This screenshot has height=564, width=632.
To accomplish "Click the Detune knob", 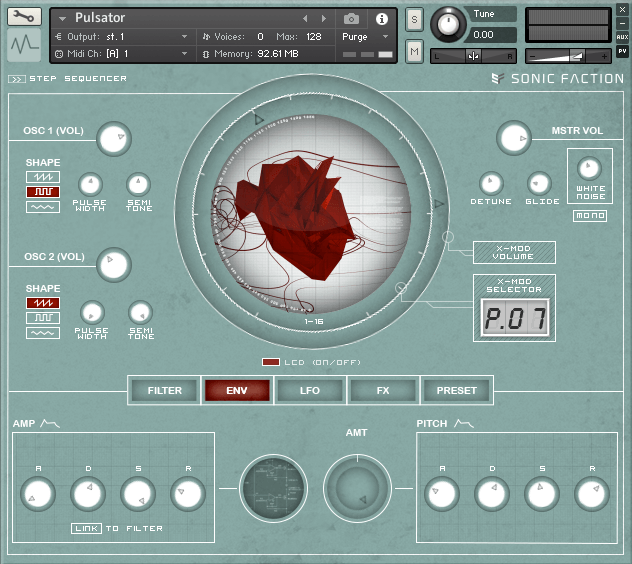I will pyautogui.click(x=491, y=183).
